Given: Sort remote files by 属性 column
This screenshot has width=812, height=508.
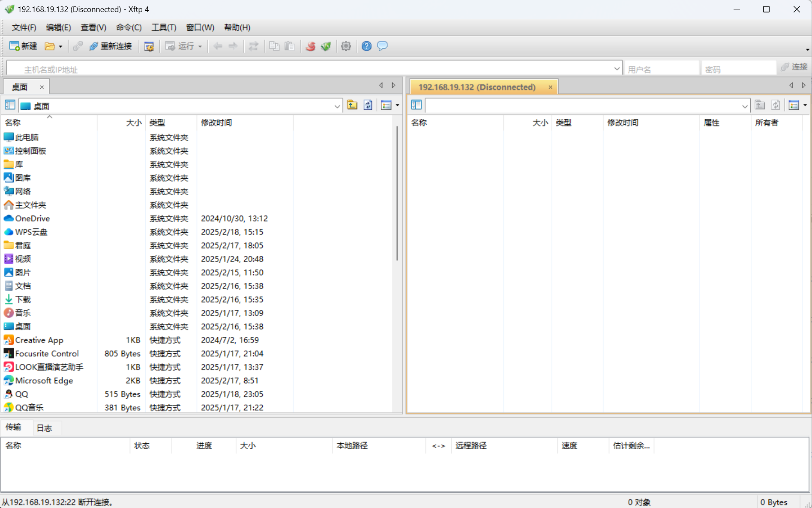Looking at the screenshot, I should pyautogui.click(x=725, y=123).
